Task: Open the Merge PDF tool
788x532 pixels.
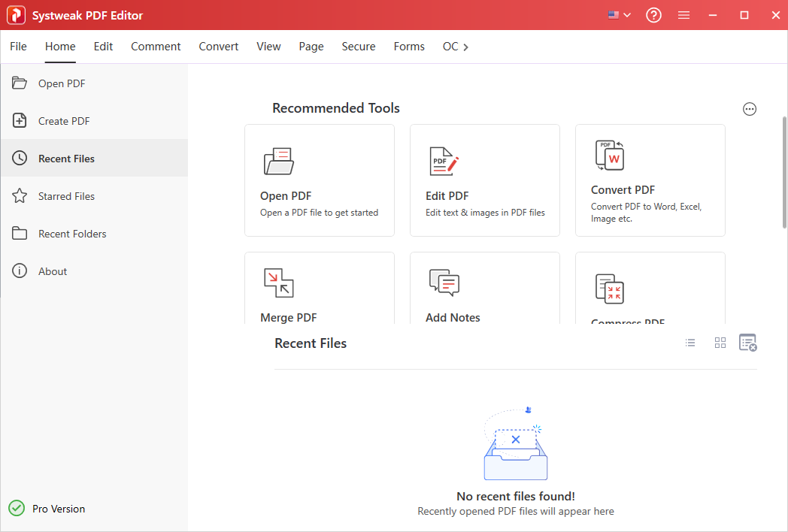Action: [319, 293]
